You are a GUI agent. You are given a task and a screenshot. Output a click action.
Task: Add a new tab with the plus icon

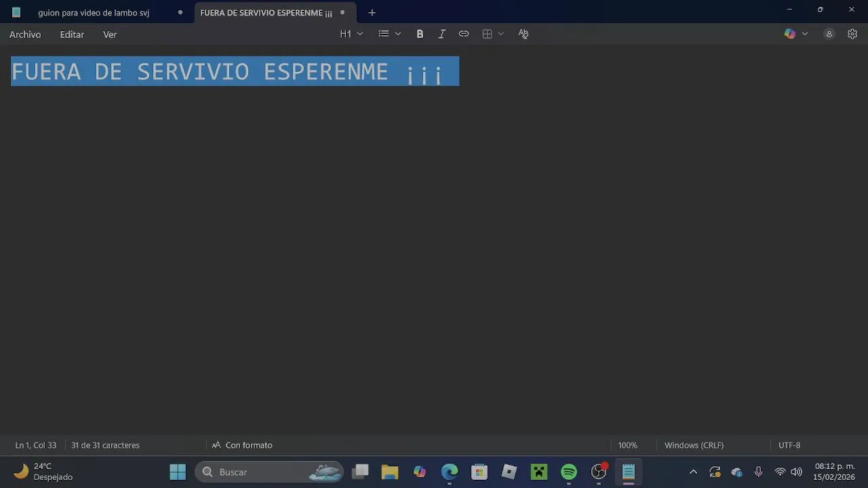pyautogui.click(x=372, y=12)
